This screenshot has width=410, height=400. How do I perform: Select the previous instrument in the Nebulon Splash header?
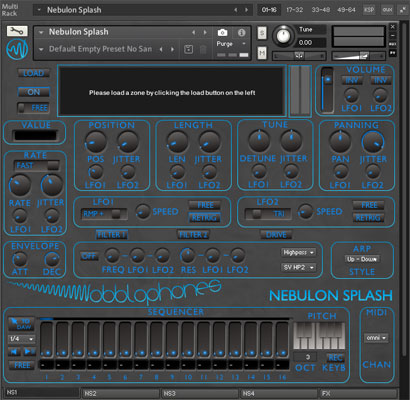click(194, 32)
